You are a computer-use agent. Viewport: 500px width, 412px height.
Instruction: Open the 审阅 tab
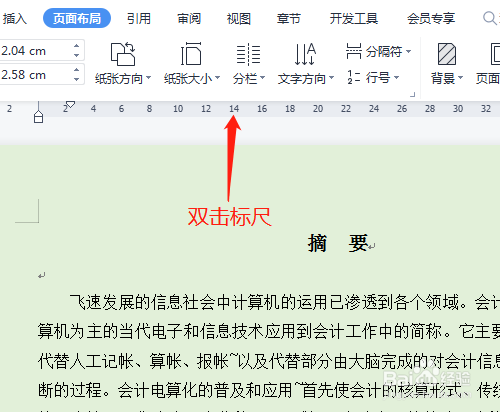click(189, 19)
